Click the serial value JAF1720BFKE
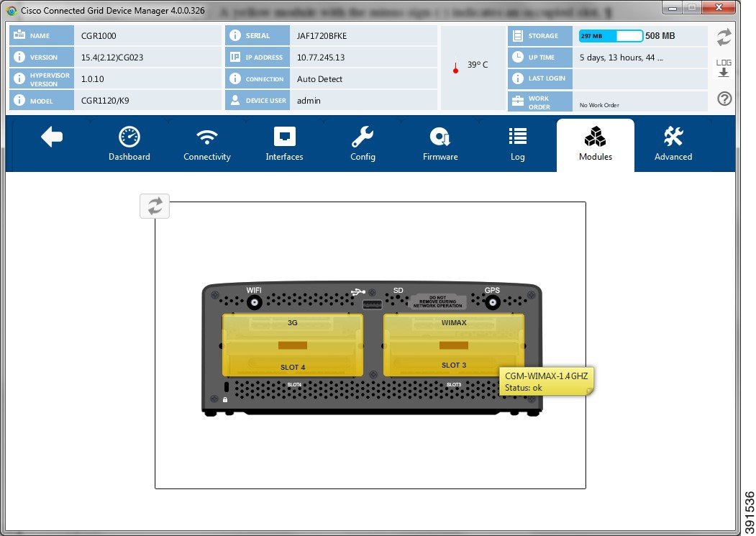Viewport: 756px width, 536px height. (x=322, y=36)
